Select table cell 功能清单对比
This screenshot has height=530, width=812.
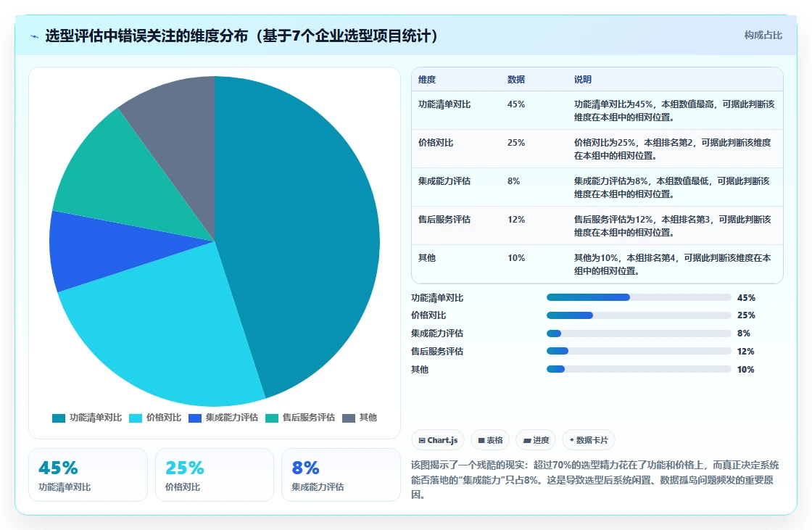pos(444,104)
